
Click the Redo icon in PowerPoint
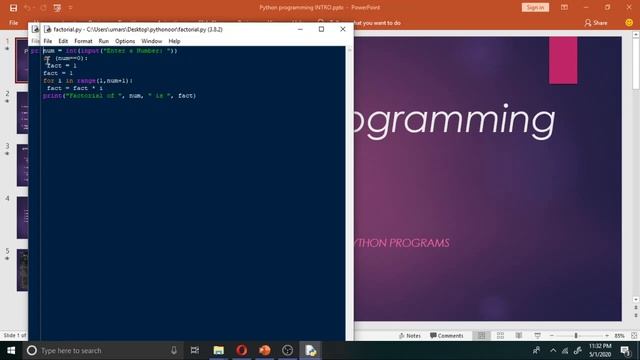43,8
